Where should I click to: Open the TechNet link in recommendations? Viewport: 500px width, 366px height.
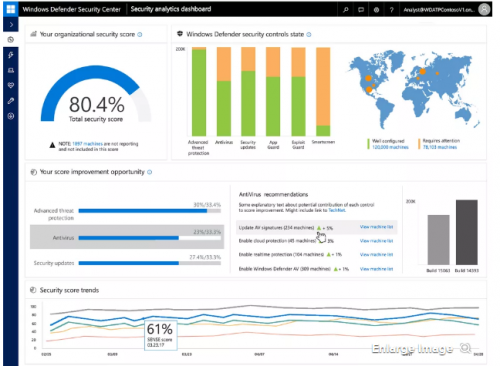[x=337, y=210]
